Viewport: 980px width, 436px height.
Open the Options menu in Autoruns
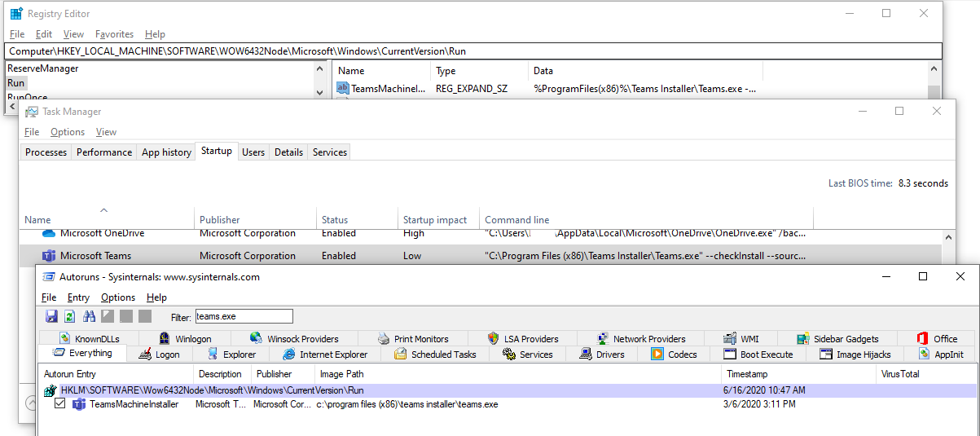click(118, 297)
